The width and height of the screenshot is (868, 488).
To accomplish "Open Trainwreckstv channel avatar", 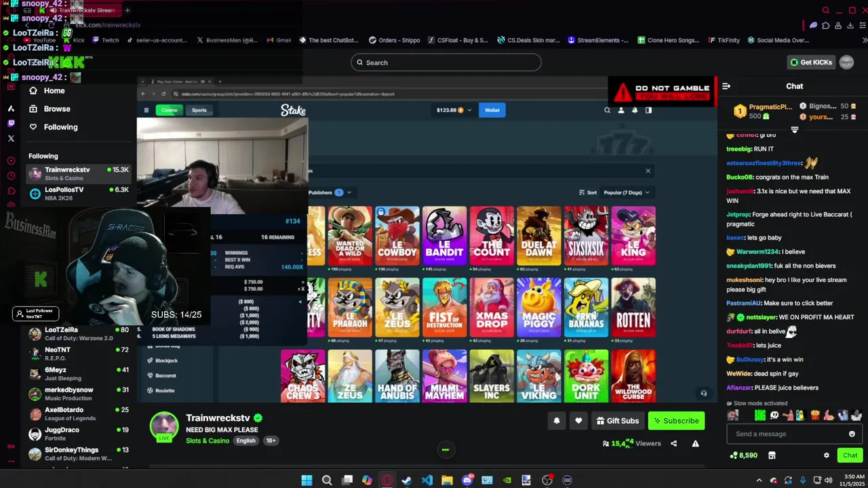I will [163, 427].
